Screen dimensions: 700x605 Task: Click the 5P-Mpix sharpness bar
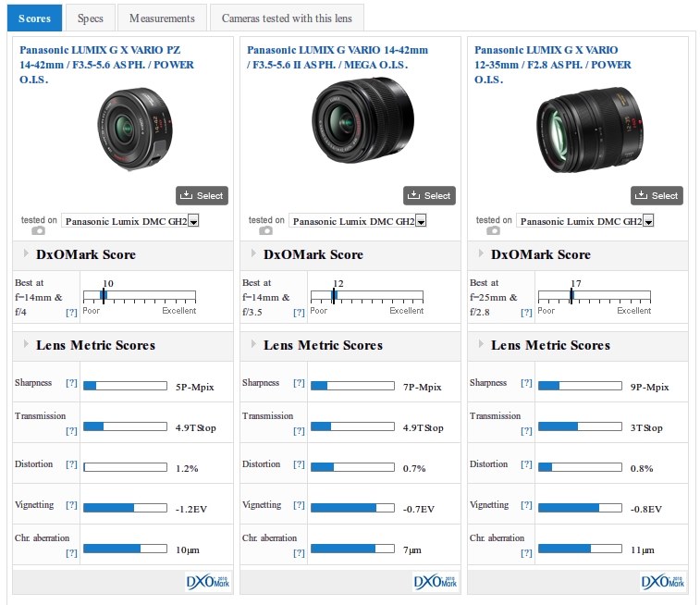tap(125, 386)
